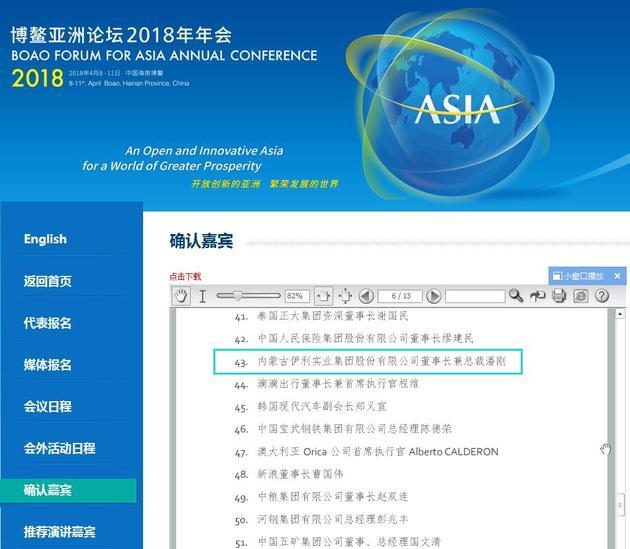Viewport: 630px width, 549px height.
Task: Click entry 44 滴滴出行 line
Action: 327,384
